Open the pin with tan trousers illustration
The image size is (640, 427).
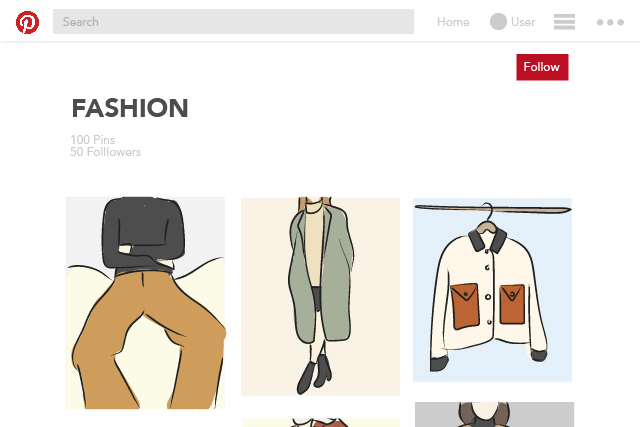[145, 303]
